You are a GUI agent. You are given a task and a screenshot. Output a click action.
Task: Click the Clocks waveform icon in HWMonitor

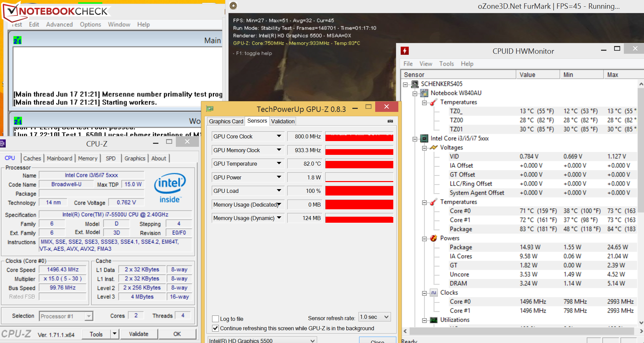[x=434, y=292]
